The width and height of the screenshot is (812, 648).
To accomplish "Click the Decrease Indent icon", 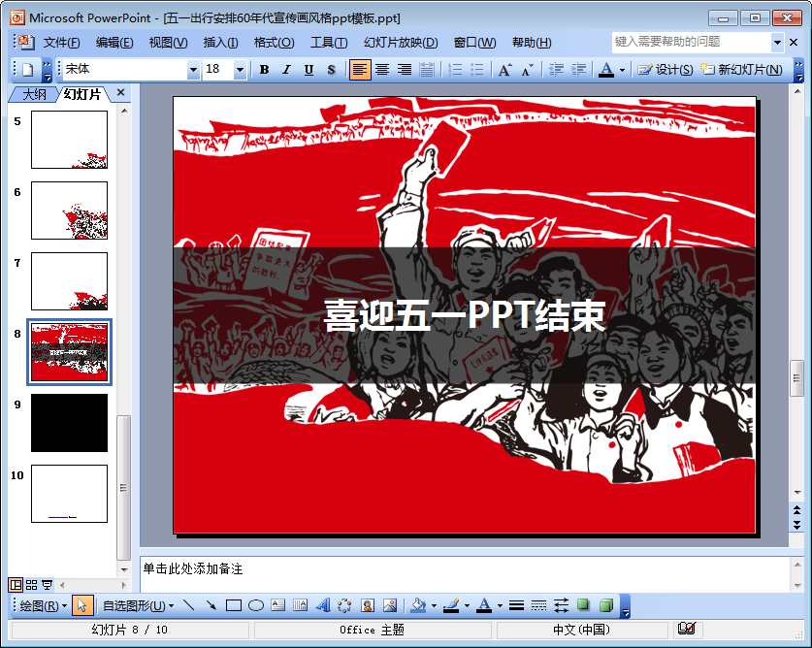I will pyautogui.click(x=556, y=70).
